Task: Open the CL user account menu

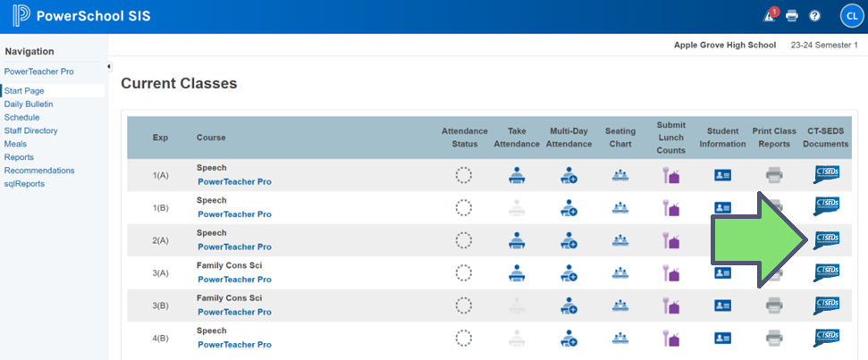Action: click(850, 16)
